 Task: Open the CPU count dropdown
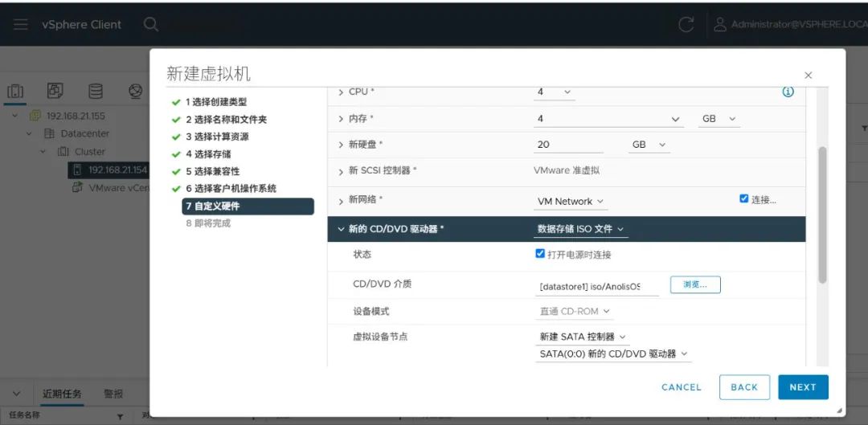coord(554,92)
